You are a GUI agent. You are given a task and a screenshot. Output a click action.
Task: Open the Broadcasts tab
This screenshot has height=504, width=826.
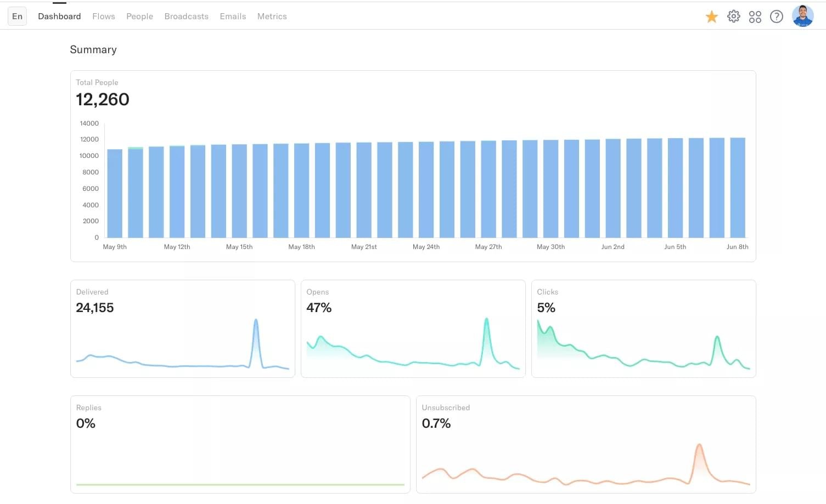[x=186, y=16]
